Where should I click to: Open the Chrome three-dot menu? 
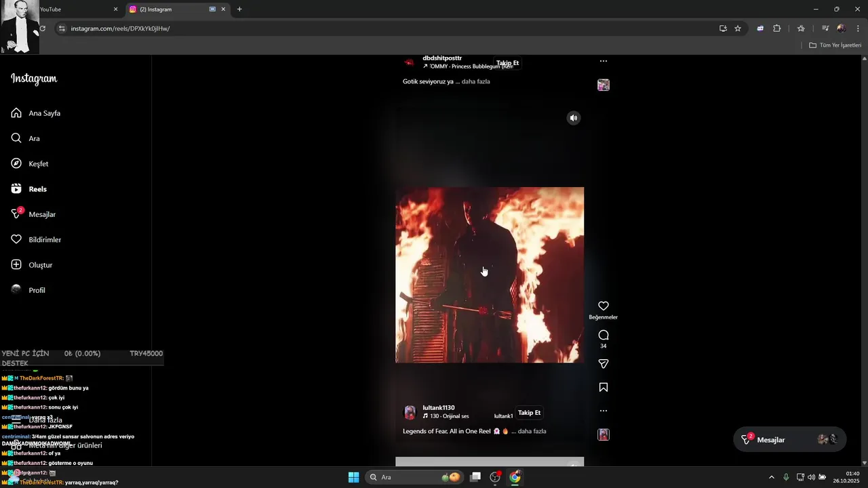click(x=858, y=28)
